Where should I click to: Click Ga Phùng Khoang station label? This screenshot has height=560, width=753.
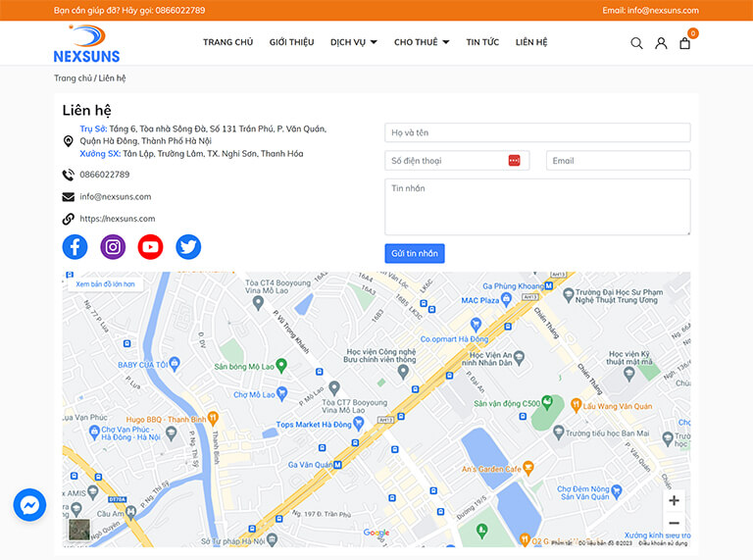pyautogui.click(x=514, y=286)
